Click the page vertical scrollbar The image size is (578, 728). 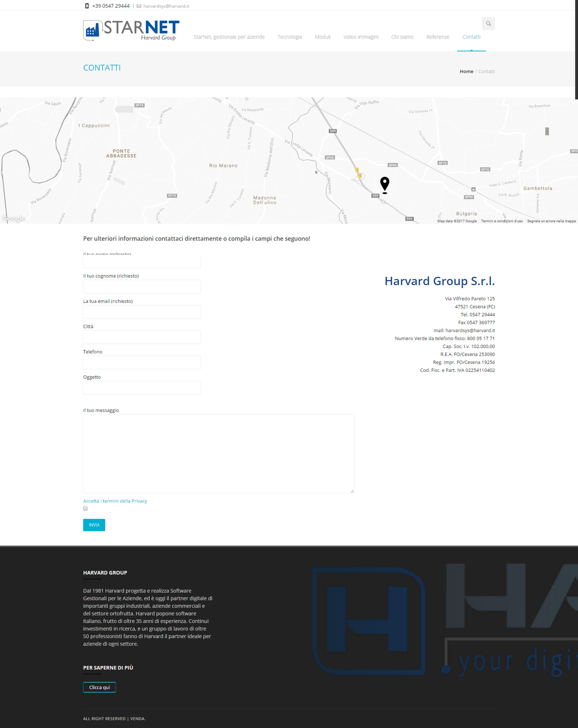577,50
